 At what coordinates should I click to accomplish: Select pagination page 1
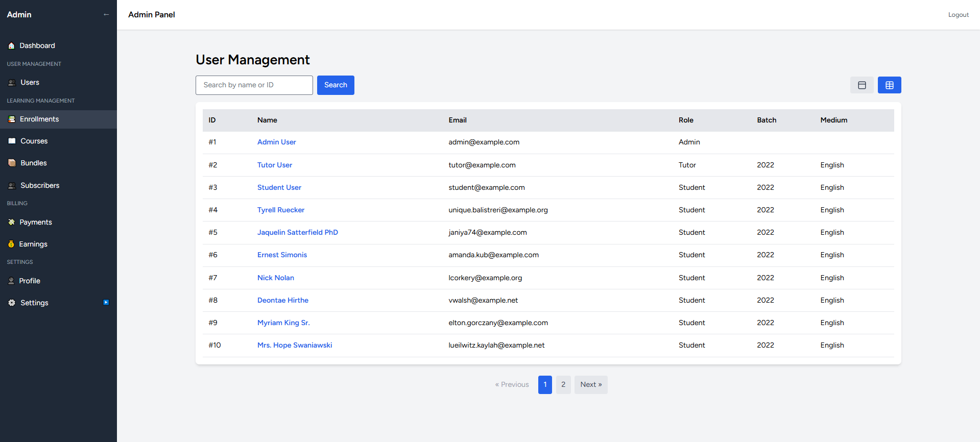click(545, 385)
